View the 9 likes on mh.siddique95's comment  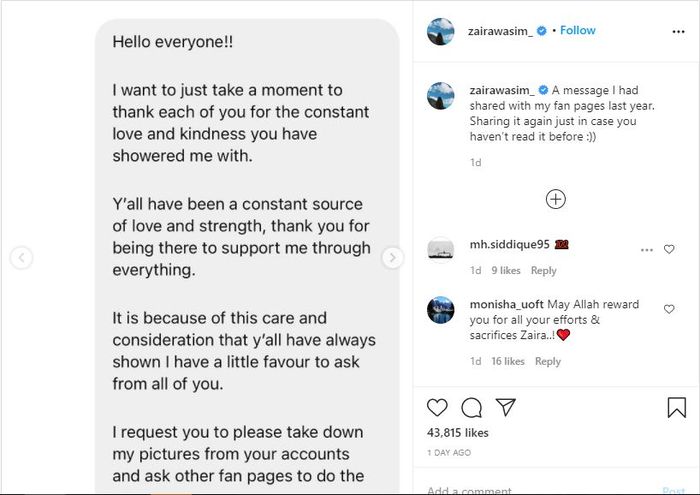click(x=506, y=271)
